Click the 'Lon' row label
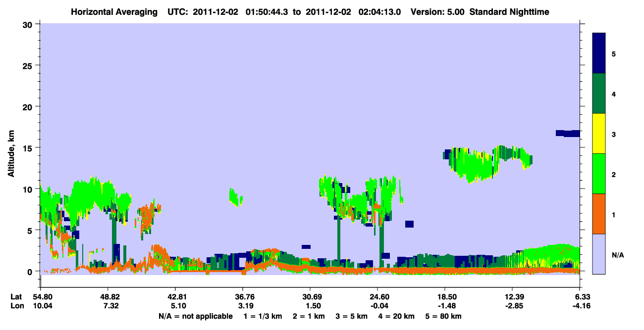 17,306
